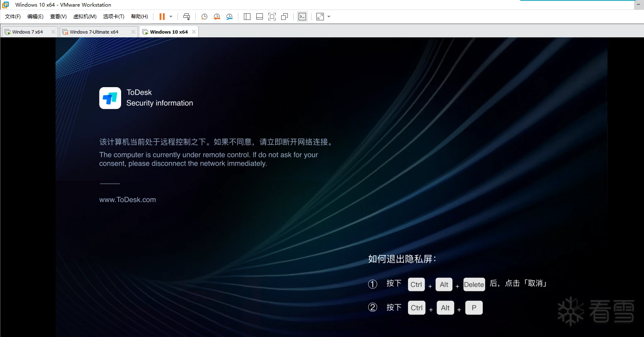Viewport: 644px width, 337px height.
Task: Open the 虚拟机(M) menu
Action: pos(85,17)
